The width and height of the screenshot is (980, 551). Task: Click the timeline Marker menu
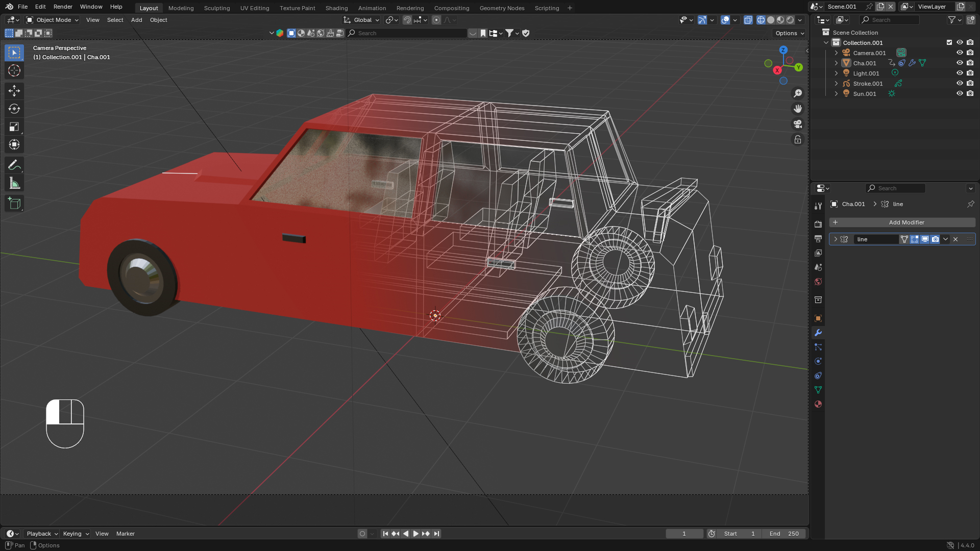coord(125,534)
